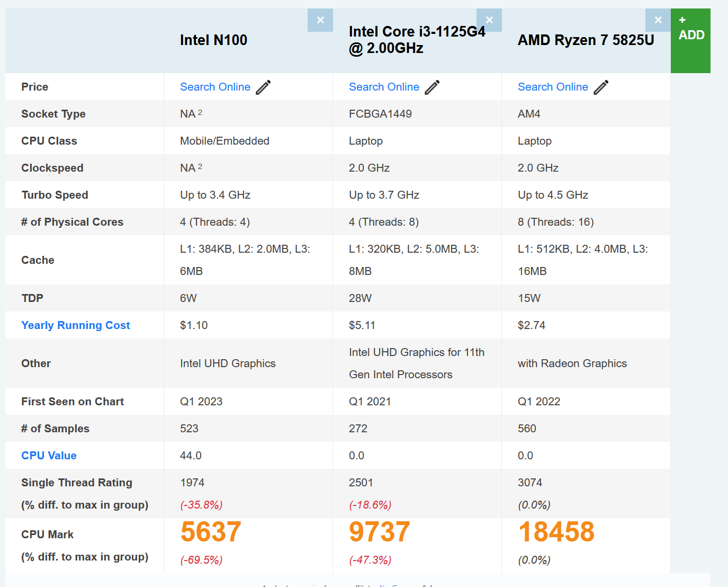
Task: Click the $2.74 yearly cost value
Action: coord(532,325)
